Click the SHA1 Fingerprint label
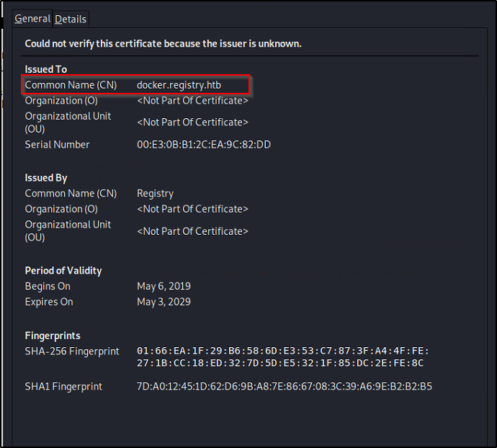The image size is (497, 448). pyautogui.click(x=63, y=387)
